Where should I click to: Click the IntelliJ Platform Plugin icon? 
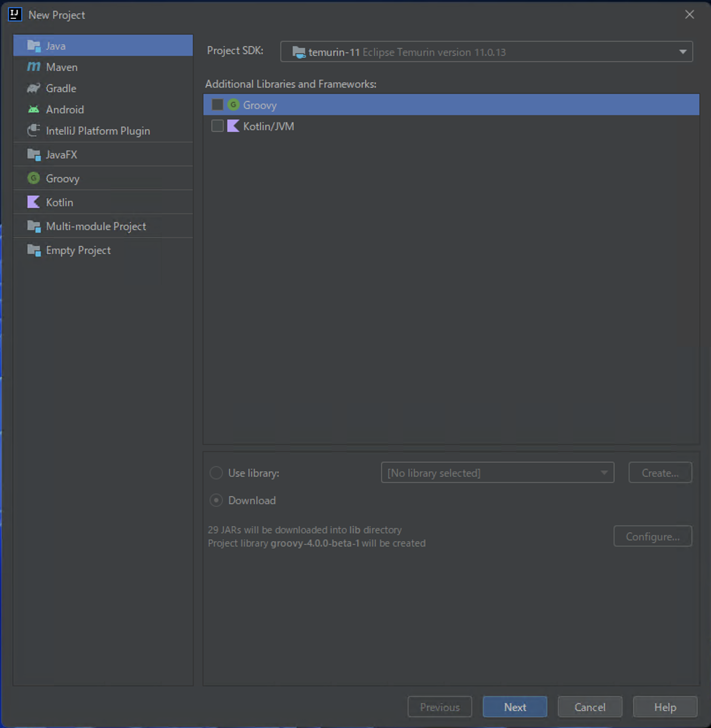(34, 130)
